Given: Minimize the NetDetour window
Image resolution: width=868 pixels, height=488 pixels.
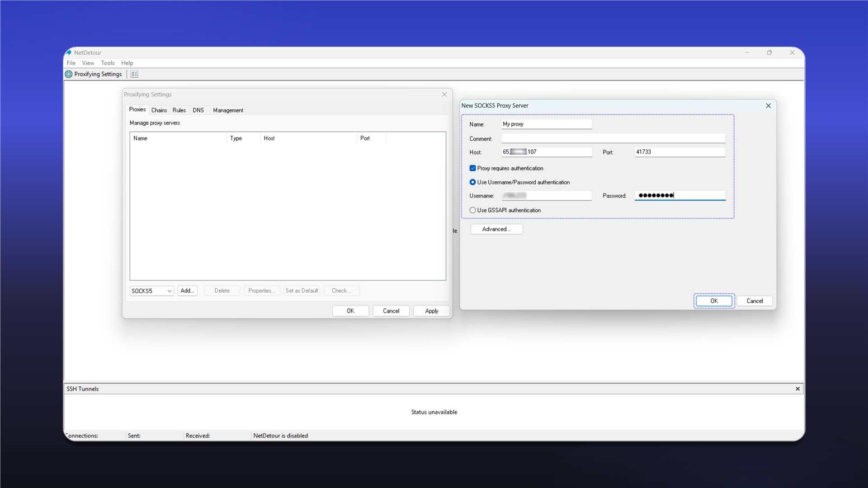Looking at the screenshot, I should (x=747, y=52).
